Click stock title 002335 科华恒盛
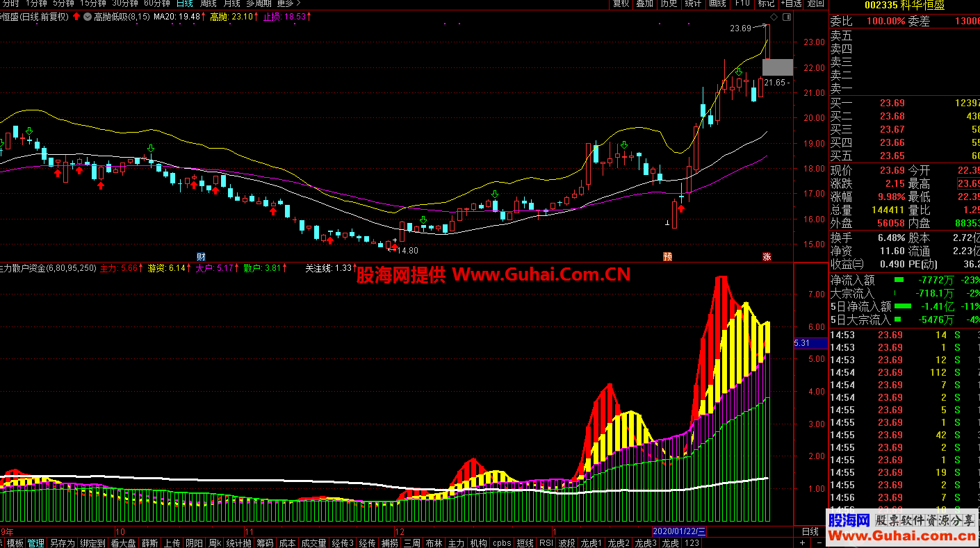This screenshot has width=980, height=548. [x=904, y=6]
